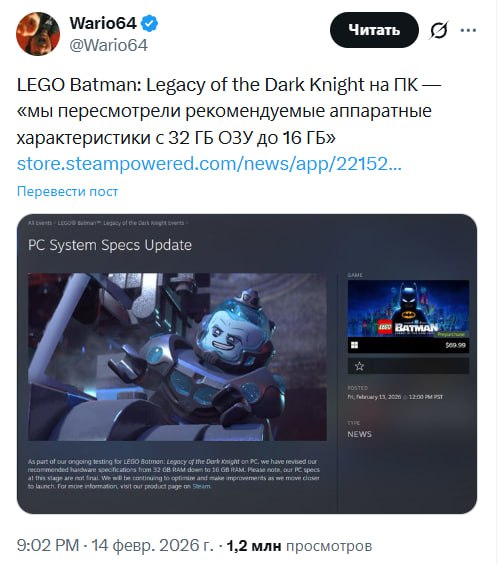Open the Mr. Freeze screenshot image
This screenshot has height=564, width=499.
(177, 357)
